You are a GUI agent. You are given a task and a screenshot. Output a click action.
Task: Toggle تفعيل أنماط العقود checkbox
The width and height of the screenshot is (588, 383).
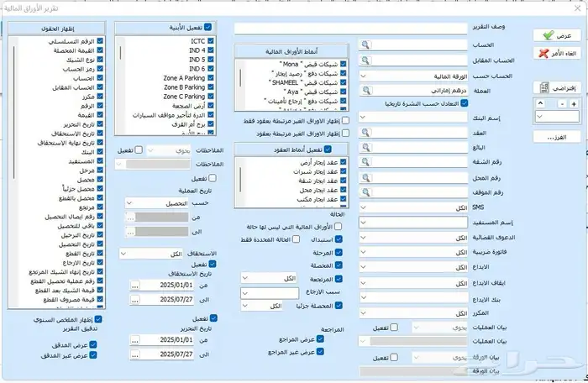(x=328, y=150)
